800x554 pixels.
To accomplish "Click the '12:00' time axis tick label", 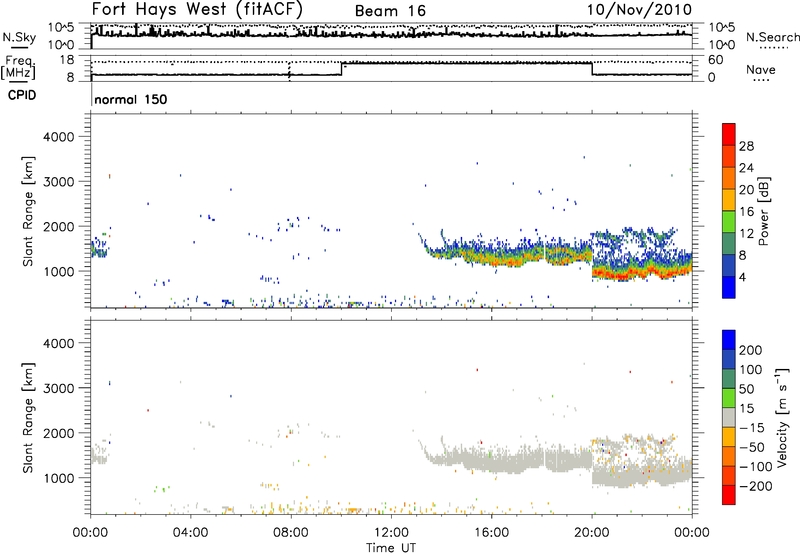I will click(x=391, y=533).
